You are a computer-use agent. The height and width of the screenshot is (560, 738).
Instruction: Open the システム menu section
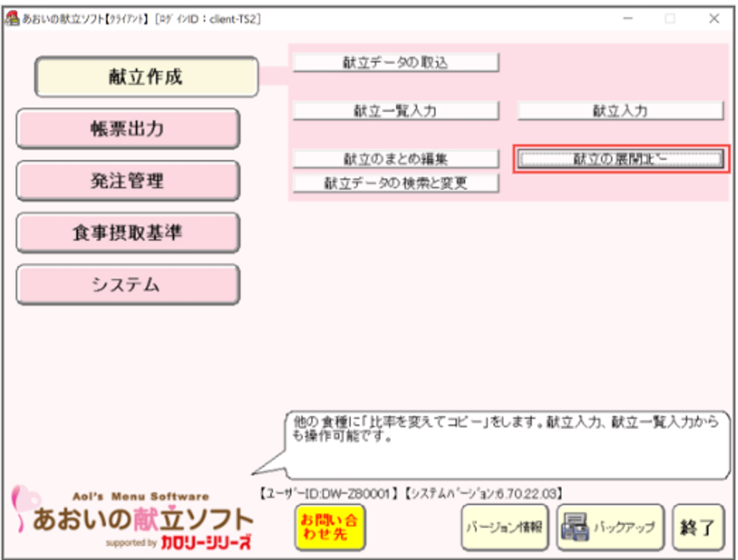[x=128, y=285]
